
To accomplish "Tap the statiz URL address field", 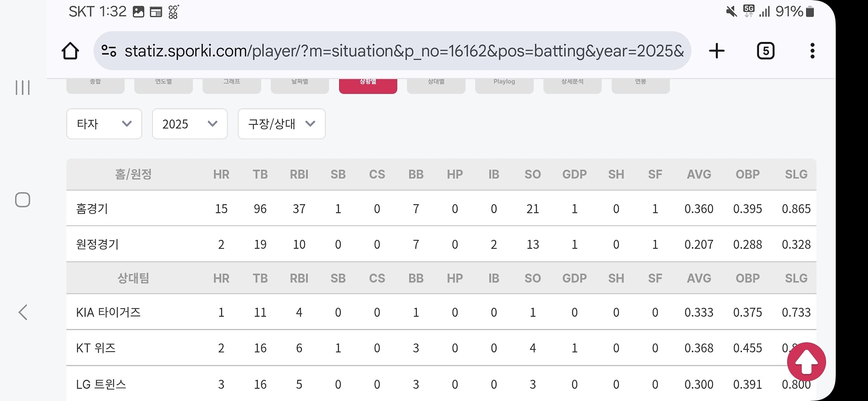I will click(402, 51).
